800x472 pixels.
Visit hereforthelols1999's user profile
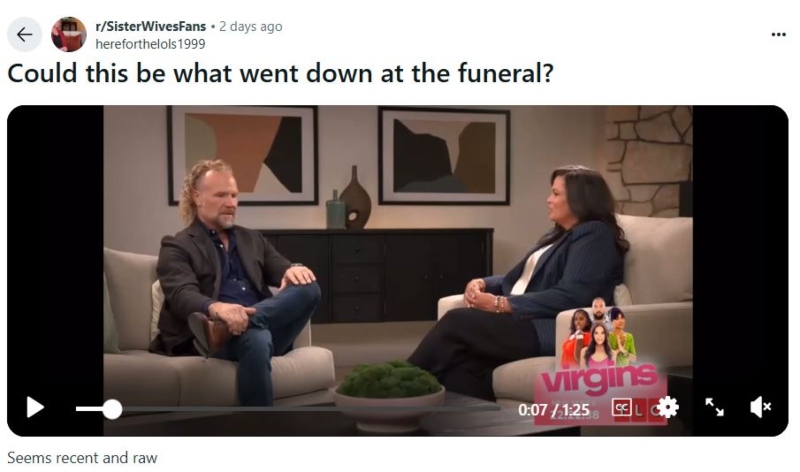tap(151, 44)
